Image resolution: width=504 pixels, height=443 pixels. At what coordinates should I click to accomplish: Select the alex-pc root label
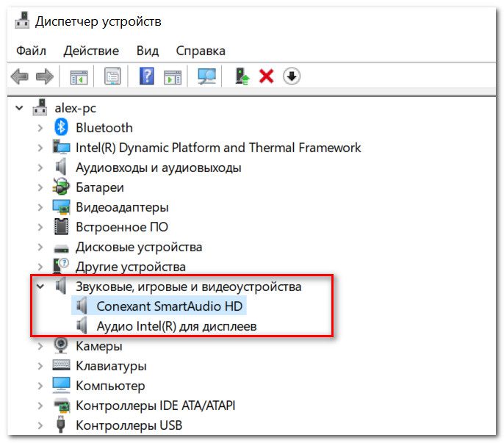(x=75, y=108)
